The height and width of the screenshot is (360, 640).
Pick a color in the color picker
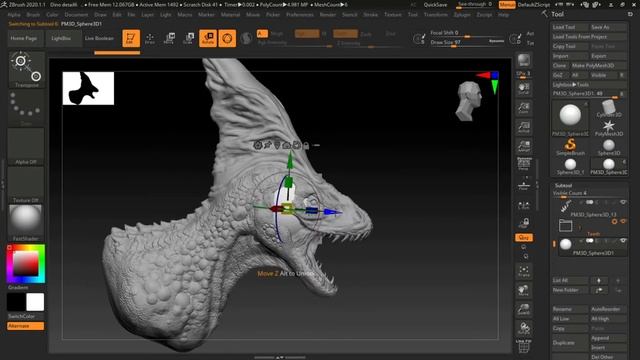[x=26, y=264]
